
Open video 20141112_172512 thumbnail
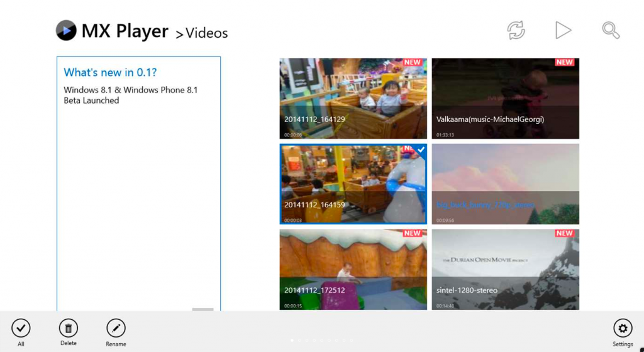[x=353, y=270]
